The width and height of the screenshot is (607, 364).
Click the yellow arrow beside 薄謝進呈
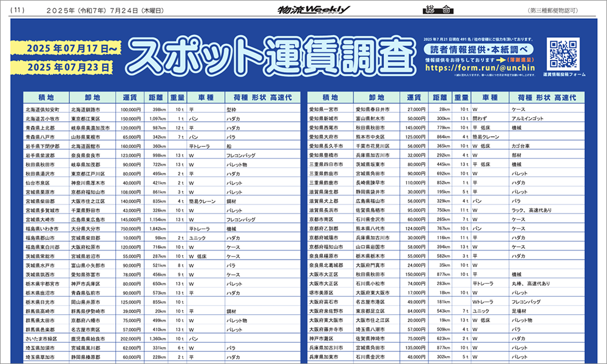(x=501, y=60)
